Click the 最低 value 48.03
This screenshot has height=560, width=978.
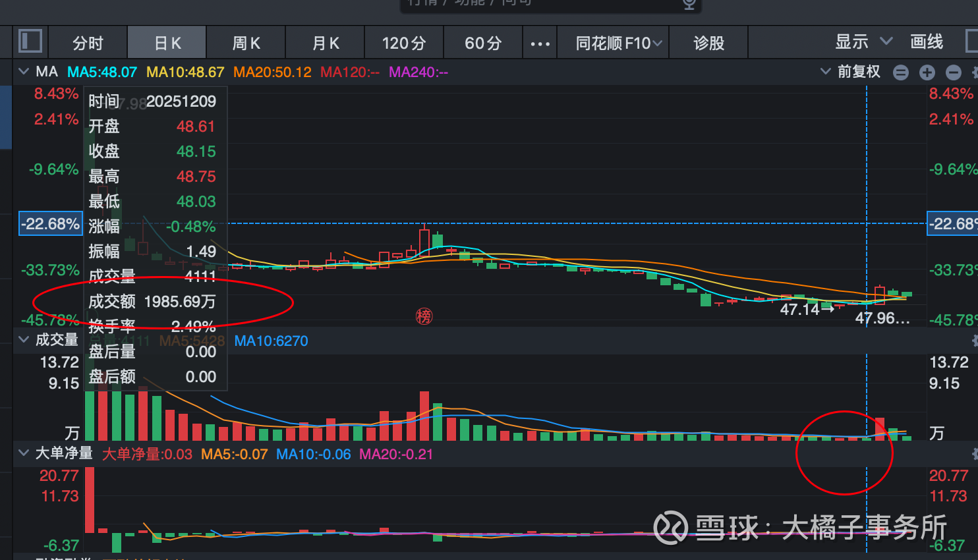(x=196, y=201)
